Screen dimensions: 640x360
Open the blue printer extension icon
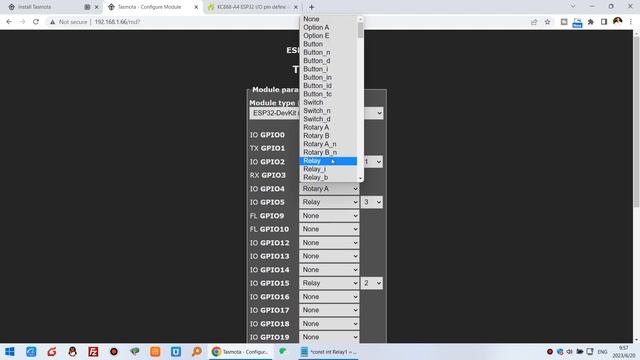tap(577, 22)
